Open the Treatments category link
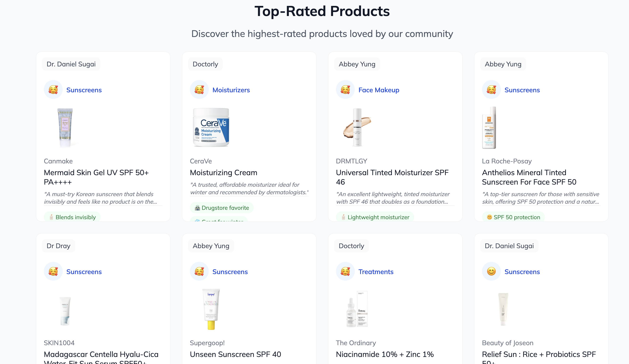This screenshot has height=364, width=629. coord(376,272)
